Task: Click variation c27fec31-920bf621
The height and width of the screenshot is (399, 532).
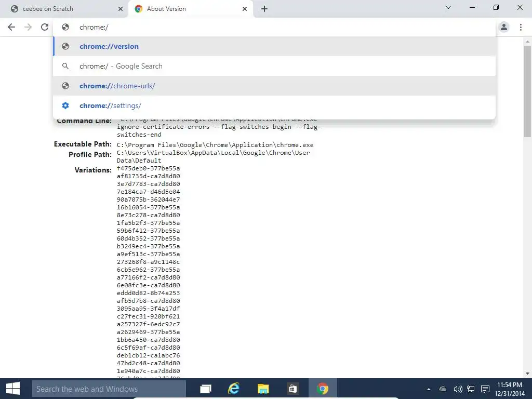Action: [148, 316]
